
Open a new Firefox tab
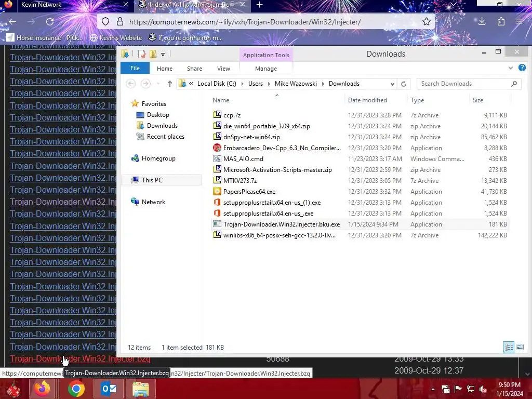[x=260, y=4]
